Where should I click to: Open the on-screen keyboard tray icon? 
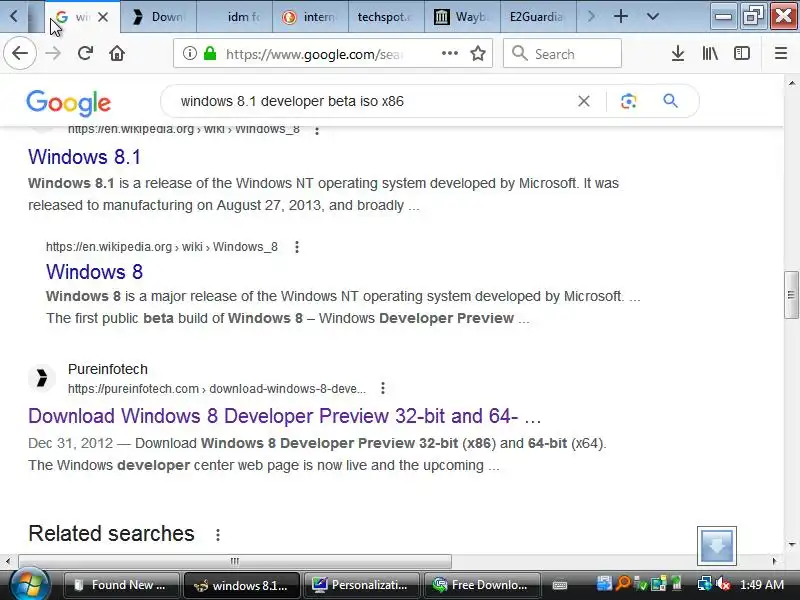tap(560, 585)
